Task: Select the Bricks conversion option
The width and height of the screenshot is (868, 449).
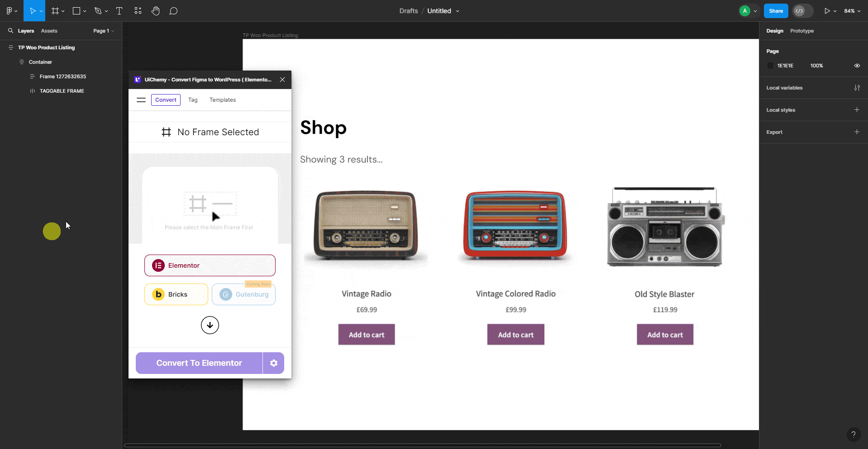Action: [x=176, y=294]
